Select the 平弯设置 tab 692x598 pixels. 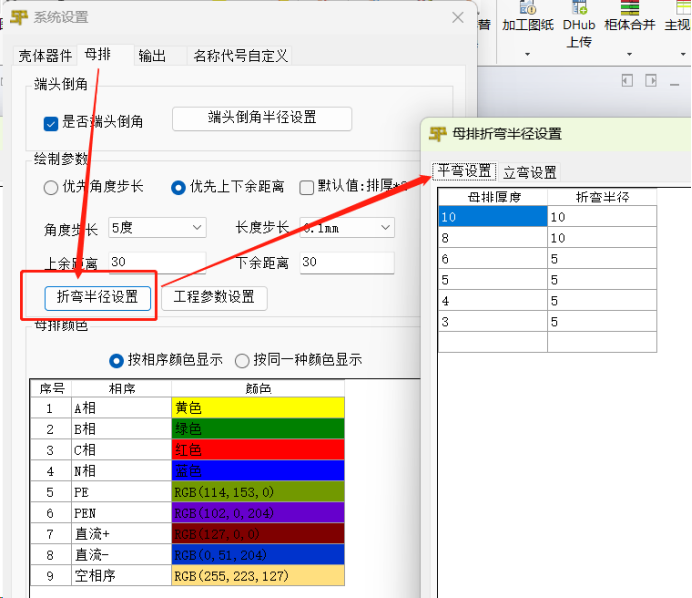click(x=464, y=171)
